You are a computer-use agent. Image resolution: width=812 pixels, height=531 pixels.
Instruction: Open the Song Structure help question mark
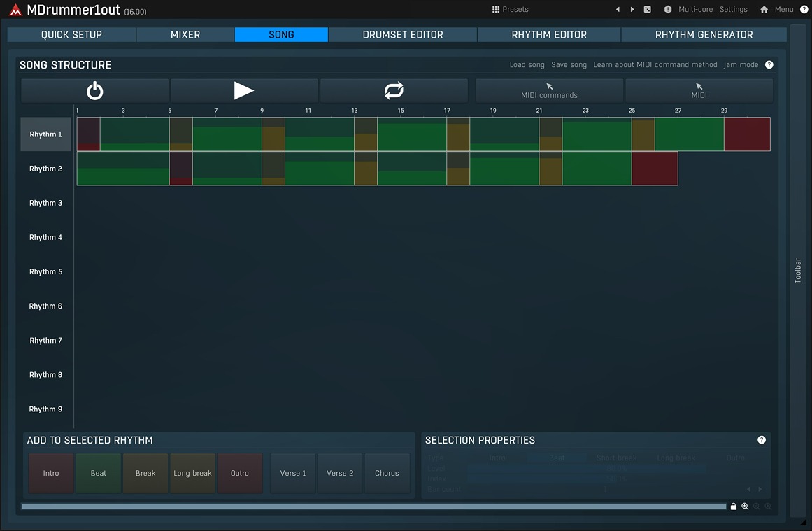tap(769, 64)
